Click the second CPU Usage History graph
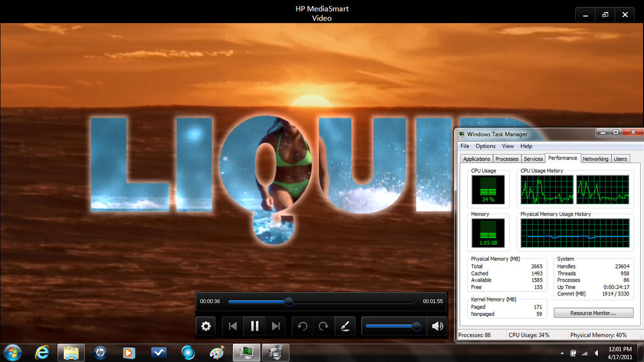This screenshot has width=644, height=362. pos(603,190)
